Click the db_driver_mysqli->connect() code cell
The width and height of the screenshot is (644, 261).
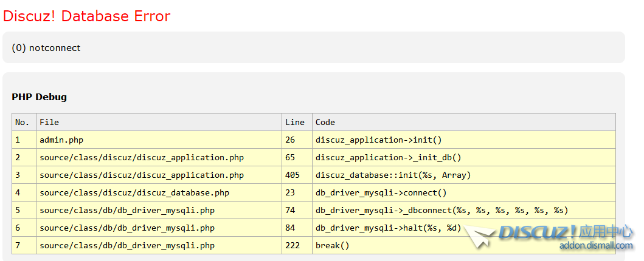pos(381,193)
